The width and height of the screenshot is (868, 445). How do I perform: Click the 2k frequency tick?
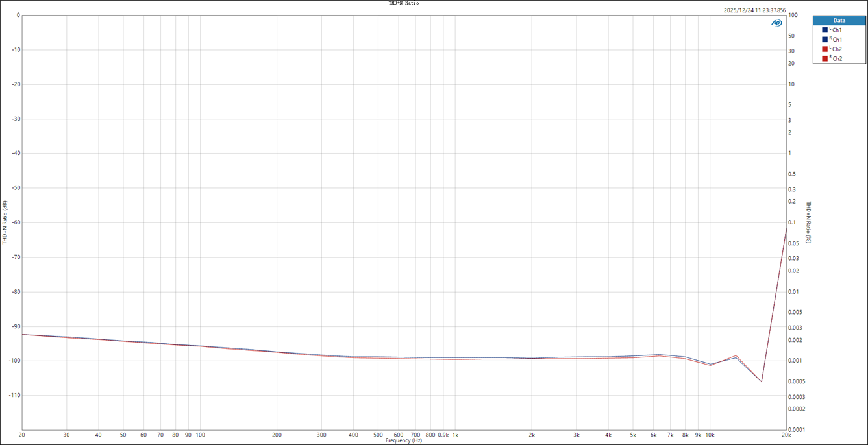tap(532, 435)
